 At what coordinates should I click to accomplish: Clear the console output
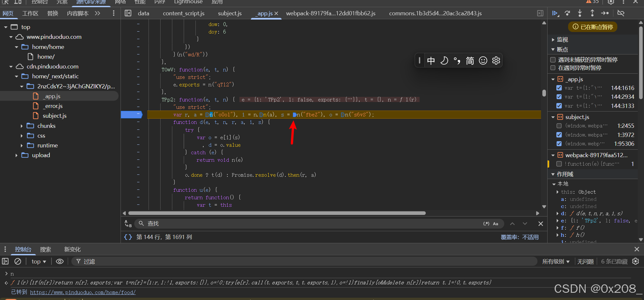[x=18, y=261]
